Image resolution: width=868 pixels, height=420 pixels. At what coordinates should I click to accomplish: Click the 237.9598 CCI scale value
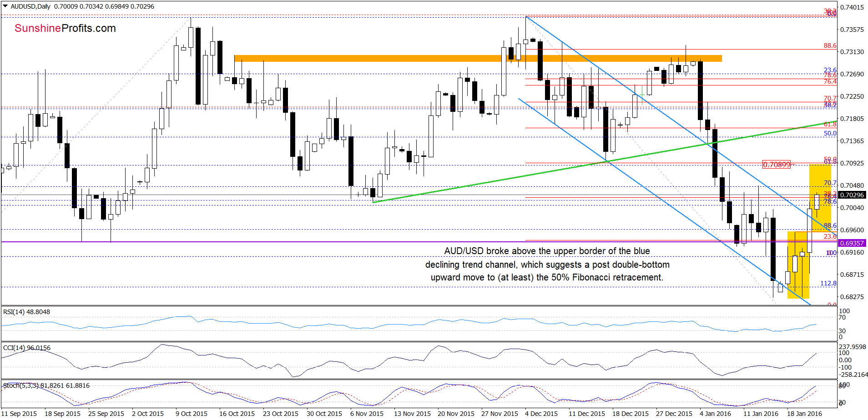tap(853, 346)
